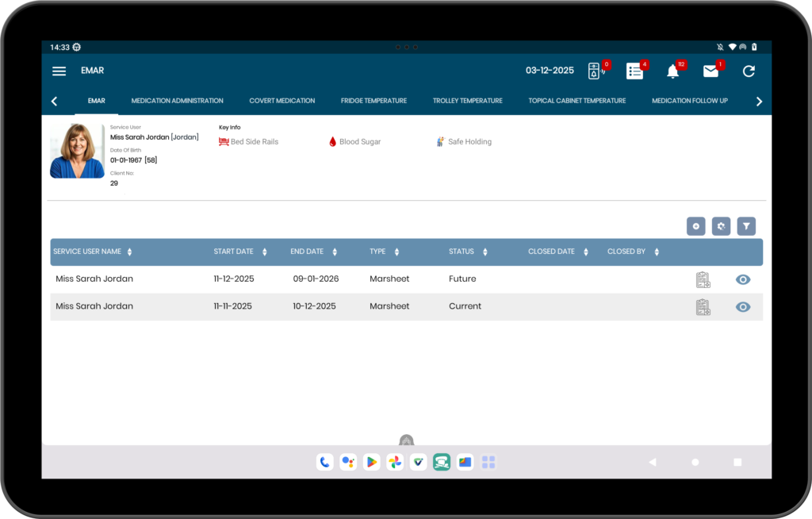The height and width of the screenshot is (519, 812).
Task: Open clipboard icon for Future Marsheet
Action: (x=703, y=279)
